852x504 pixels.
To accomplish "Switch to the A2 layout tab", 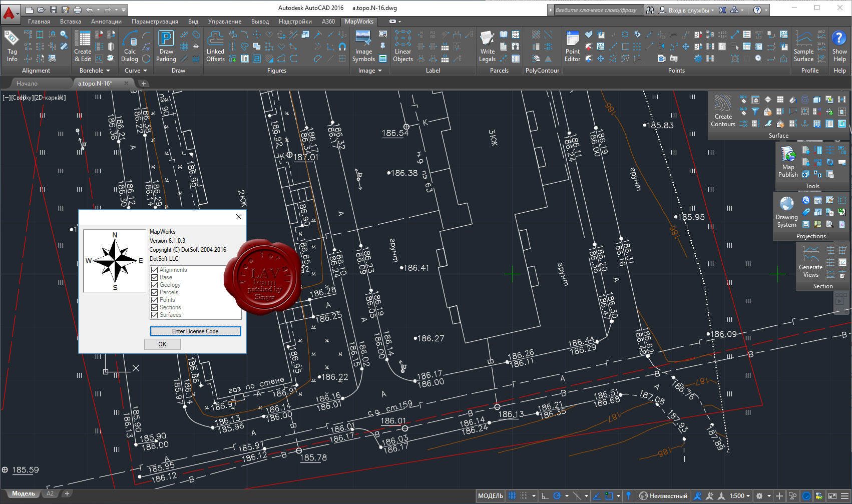I will pyautogui.click(x=50, y=493).
